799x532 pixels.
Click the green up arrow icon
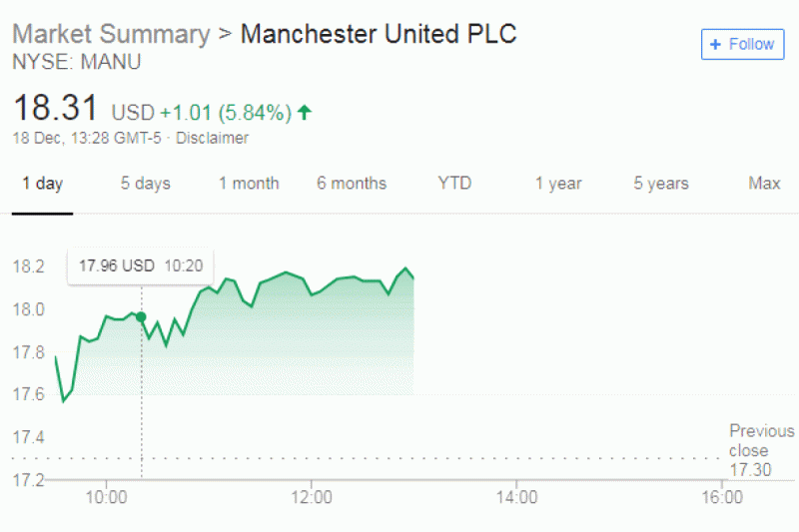coord(305,113)
